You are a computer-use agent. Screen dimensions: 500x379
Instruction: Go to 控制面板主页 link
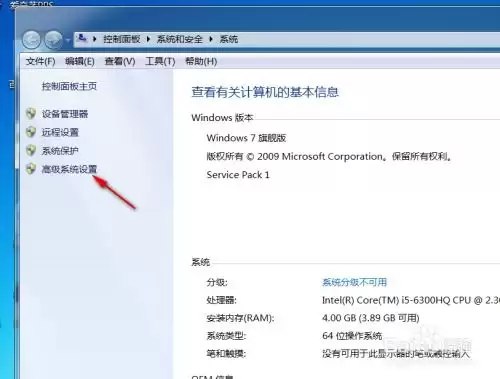click(x=69, y=87)
